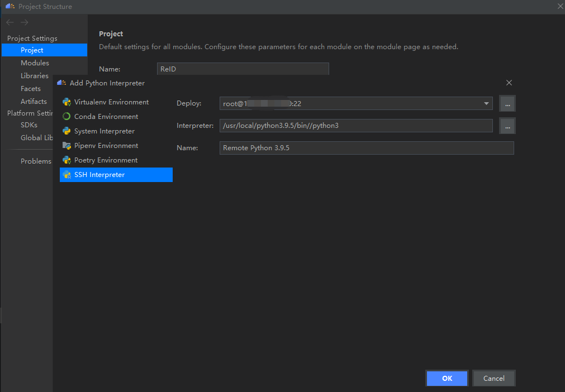Click the Poetry Environment icon
This screenshot has width=565, height=392.
pos(67,160)
